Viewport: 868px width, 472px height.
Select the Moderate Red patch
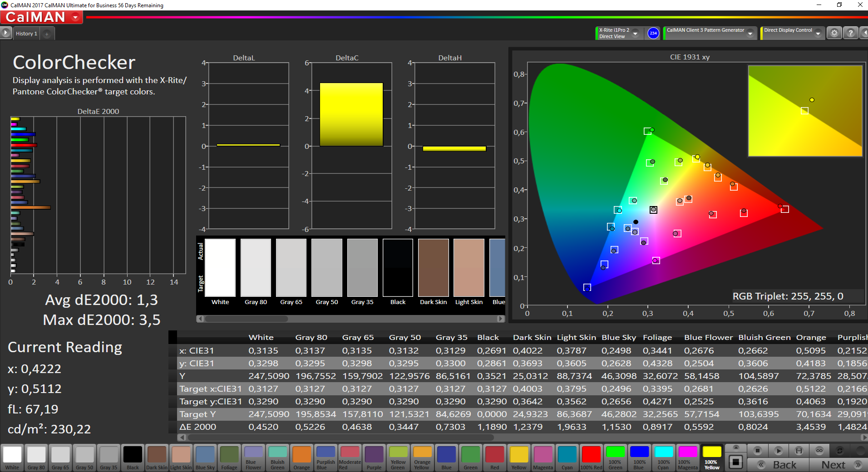350,457
